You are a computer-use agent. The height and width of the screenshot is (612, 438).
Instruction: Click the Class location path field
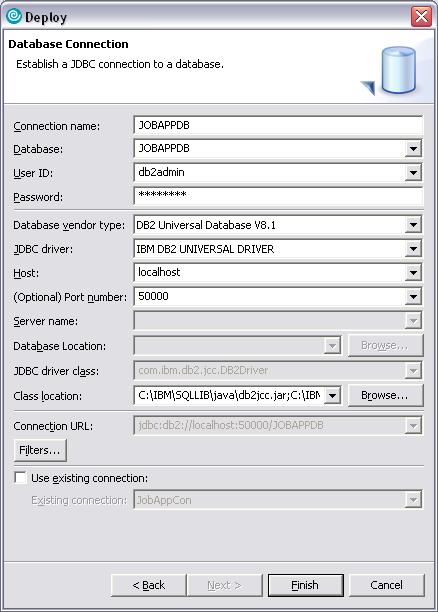pos(229,395)
